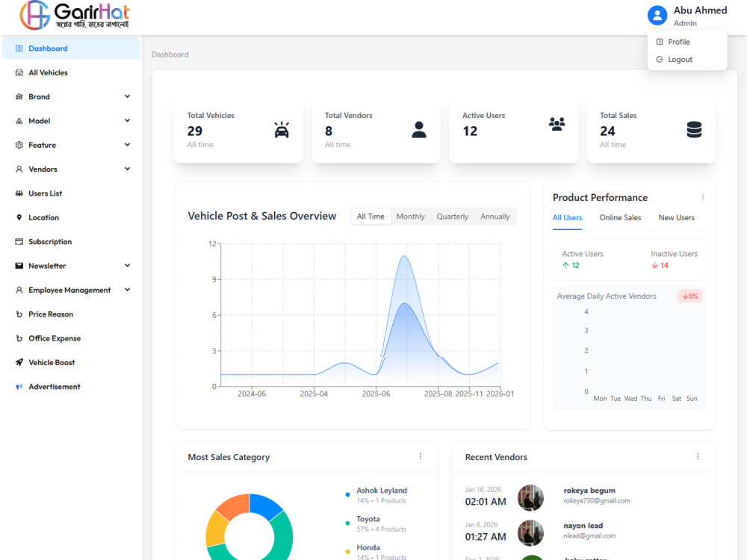Open the All Users tab
The height and width of the screenshot is (560, 747).
click(x=567, y=217)
